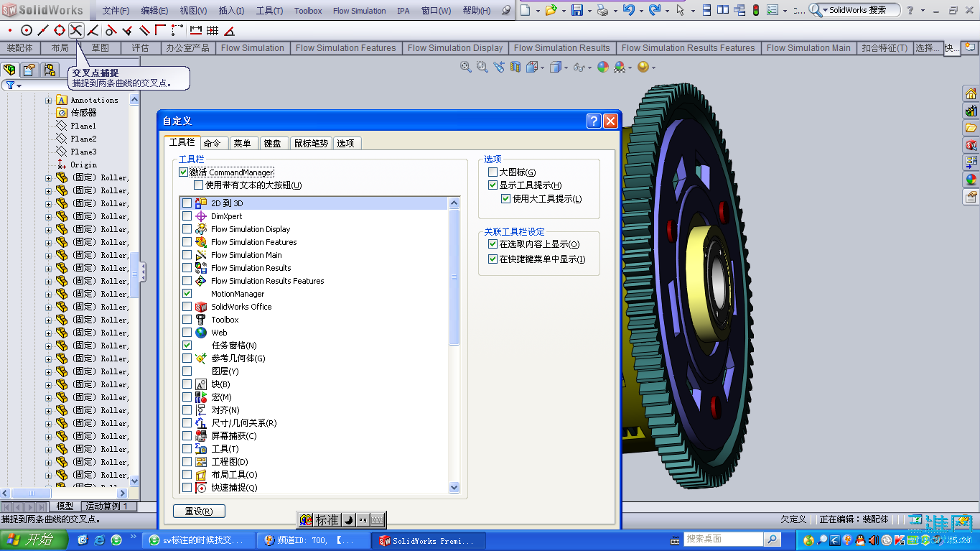Open the dropdown arrow next to Undo
This screenshot has height=551, width=980.
click(x=640, y=11)
